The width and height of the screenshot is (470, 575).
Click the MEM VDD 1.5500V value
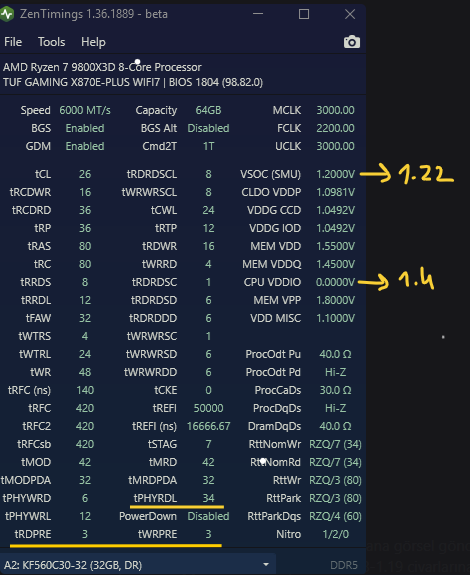[335, 246]
